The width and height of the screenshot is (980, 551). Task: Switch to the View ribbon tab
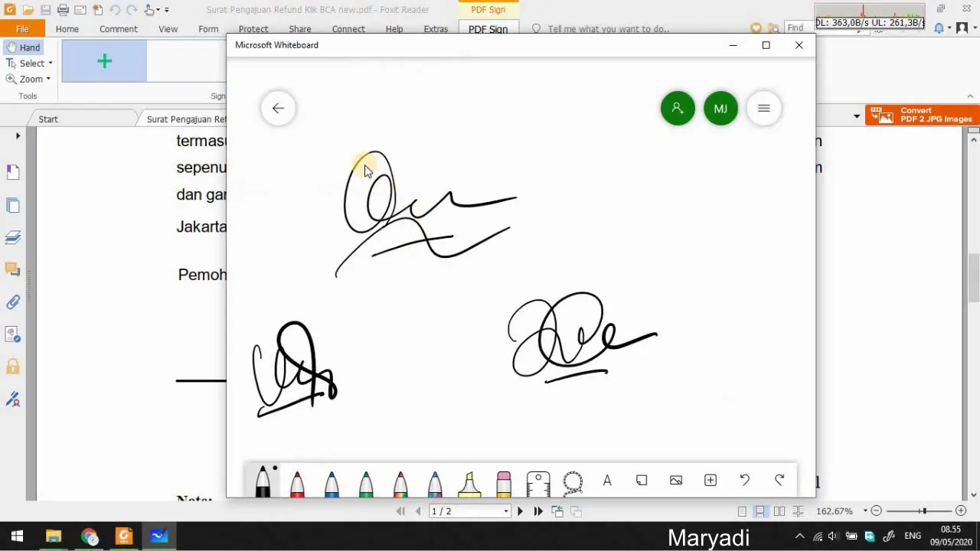pyautogui.click(x=168, y=29)
